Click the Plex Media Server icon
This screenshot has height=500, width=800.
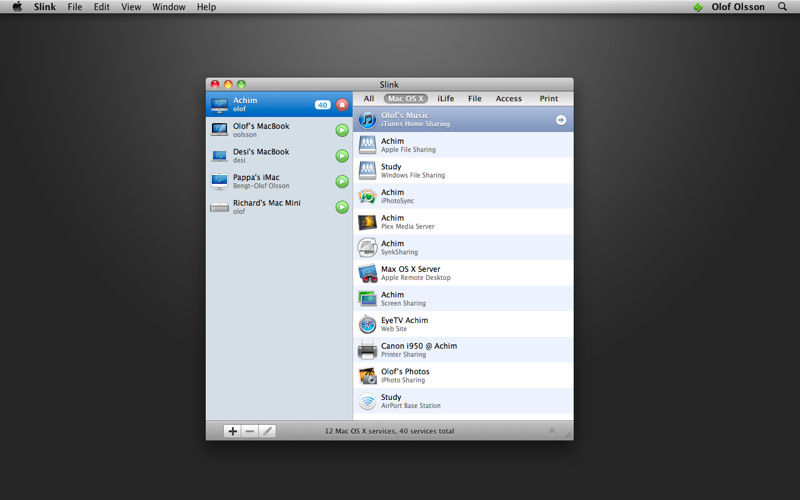point(367,222)
